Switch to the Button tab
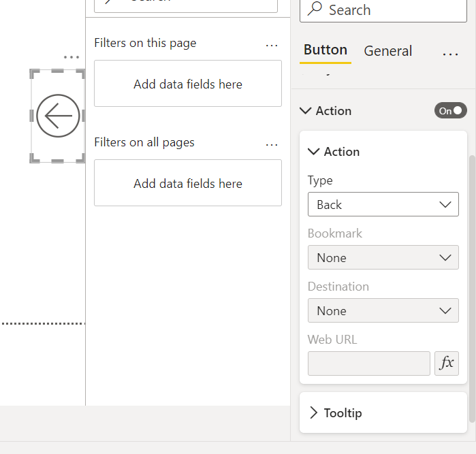The width and height of the screenshot is (476, 454). (x=326, y=50)
